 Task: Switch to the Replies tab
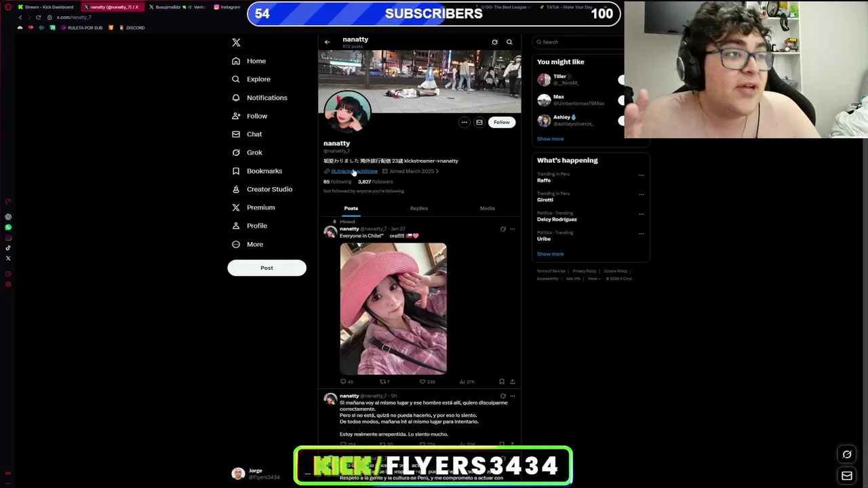tap(419, 208)
